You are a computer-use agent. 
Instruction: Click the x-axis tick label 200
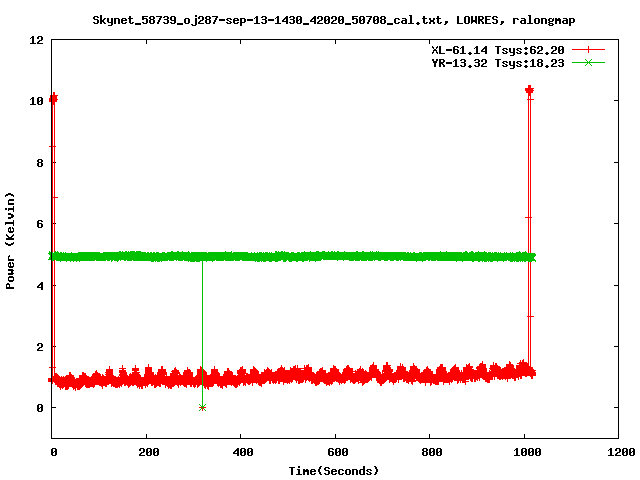pos(148,452)
